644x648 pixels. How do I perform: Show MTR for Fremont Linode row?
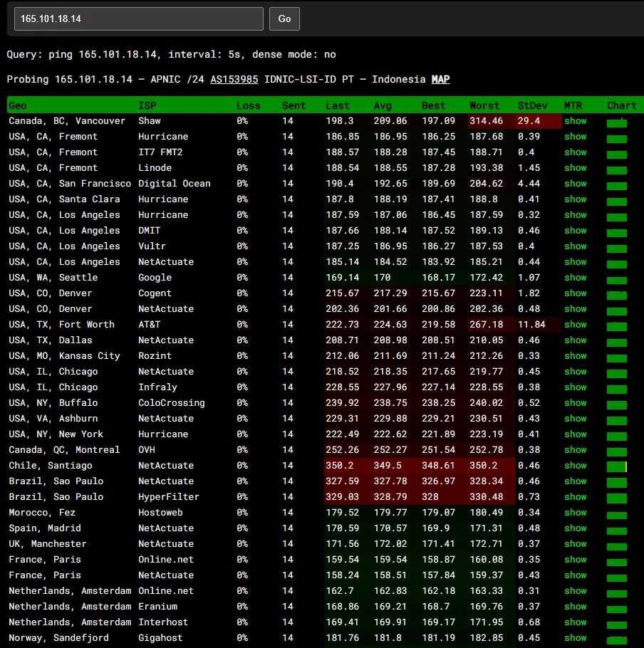(576, 168)
